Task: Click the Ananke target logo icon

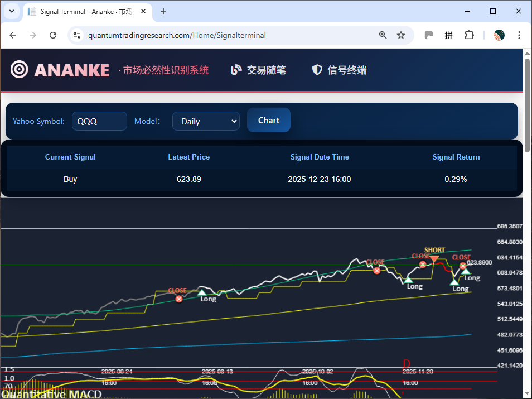Action: [x=20, y=70]
